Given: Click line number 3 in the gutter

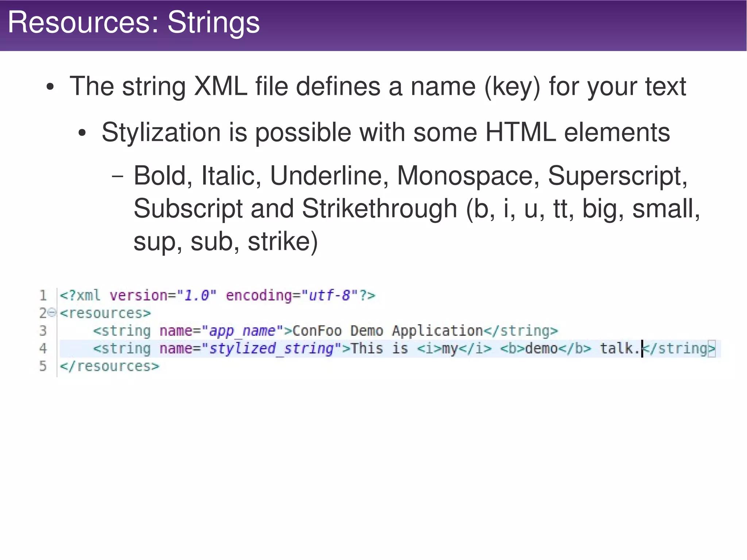Looking at the screenshot, I should (43, 331).
